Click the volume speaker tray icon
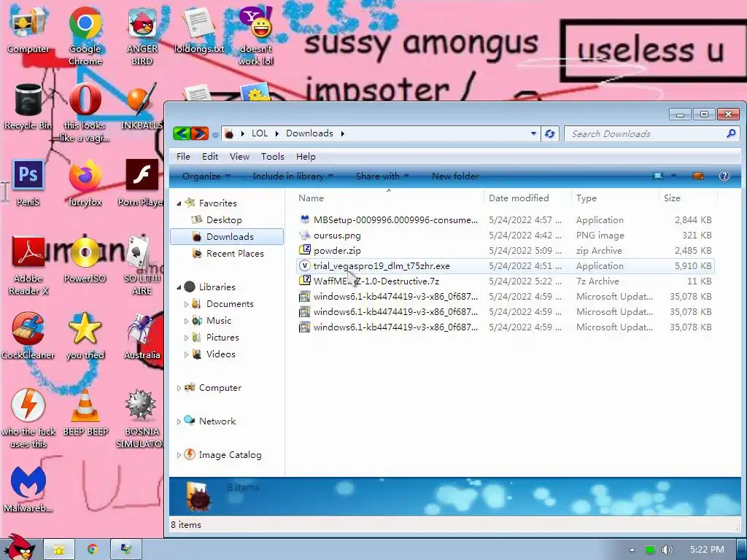Screen dimensions: 747x560 click(667, 550)
